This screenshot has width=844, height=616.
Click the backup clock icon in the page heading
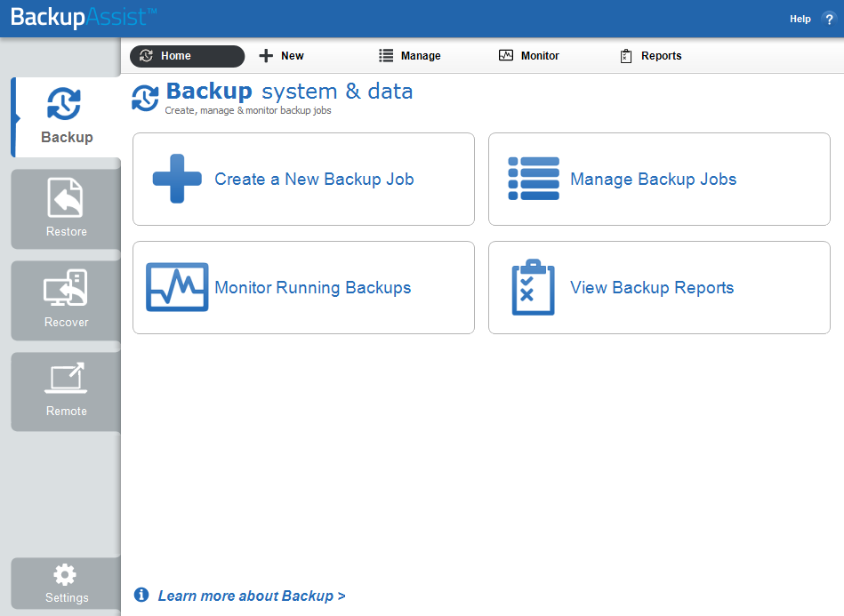[x=145, y=98]
